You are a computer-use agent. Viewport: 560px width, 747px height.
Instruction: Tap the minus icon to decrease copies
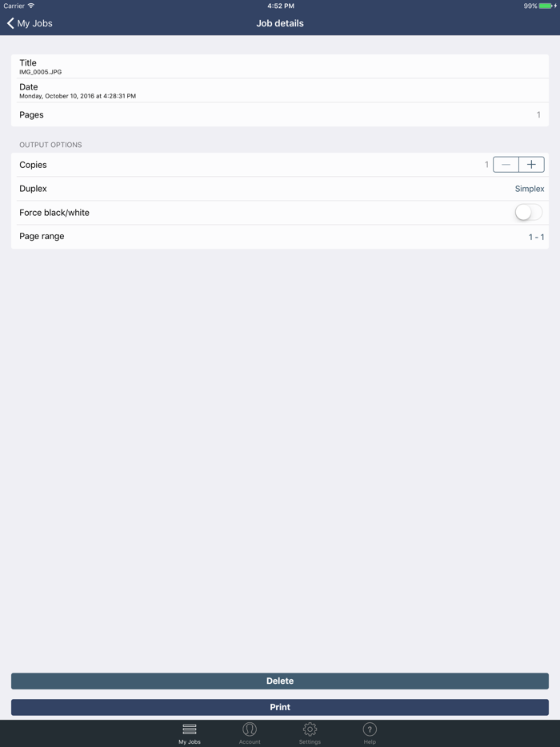[506, 164]
